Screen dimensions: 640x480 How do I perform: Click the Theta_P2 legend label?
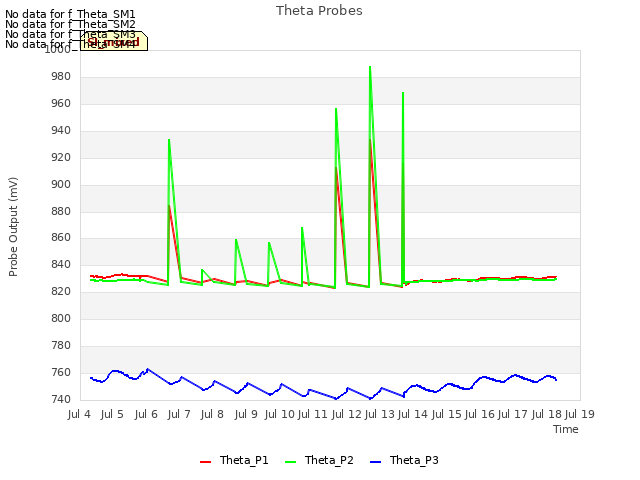pyautogui.click(x=329, y=460)
